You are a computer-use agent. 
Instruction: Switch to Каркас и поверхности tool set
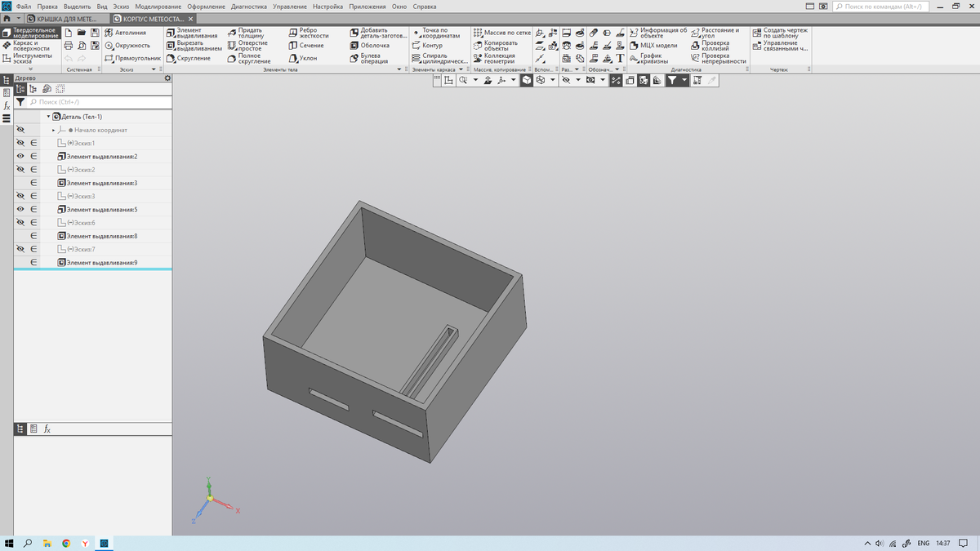(x=31, y=46)
